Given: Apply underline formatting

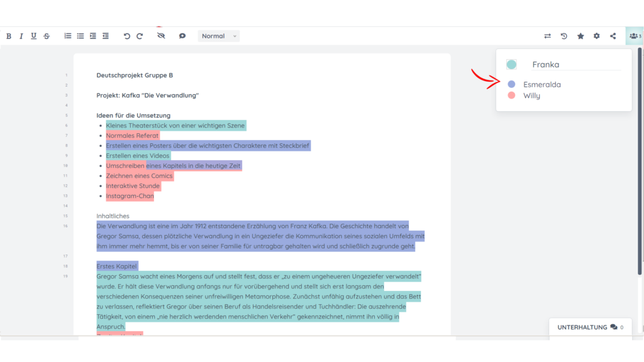Looking at the screenshot, I should click(34, 36).
